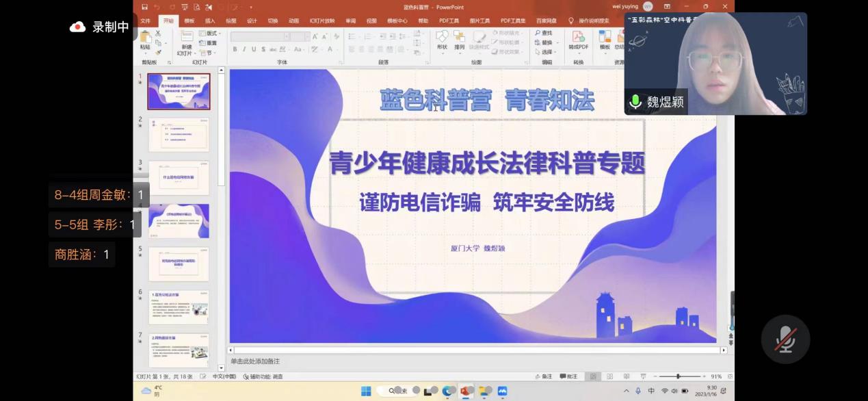This screenshot has height=401, width=868.
Task: Toggle Bold formatting in font group
Action: [235, 49]
